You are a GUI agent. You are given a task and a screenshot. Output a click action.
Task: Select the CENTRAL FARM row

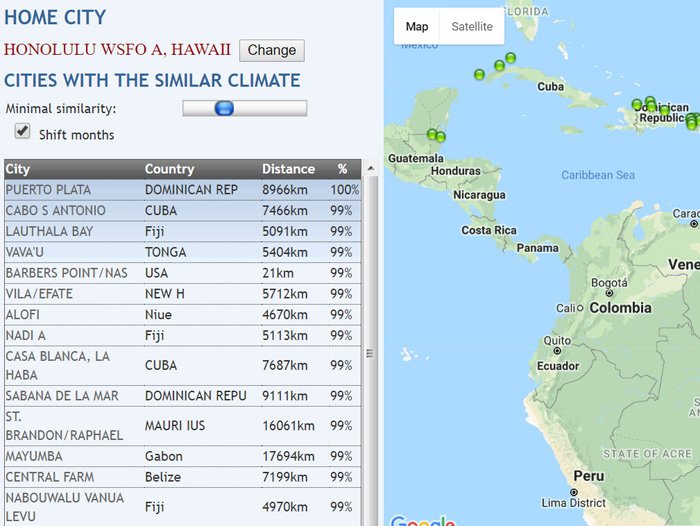tap(183, 477)
